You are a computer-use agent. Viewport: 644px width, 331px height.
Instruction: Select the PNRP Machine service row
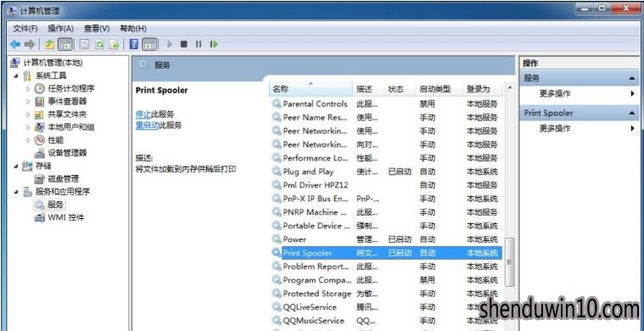click(387, 212)
